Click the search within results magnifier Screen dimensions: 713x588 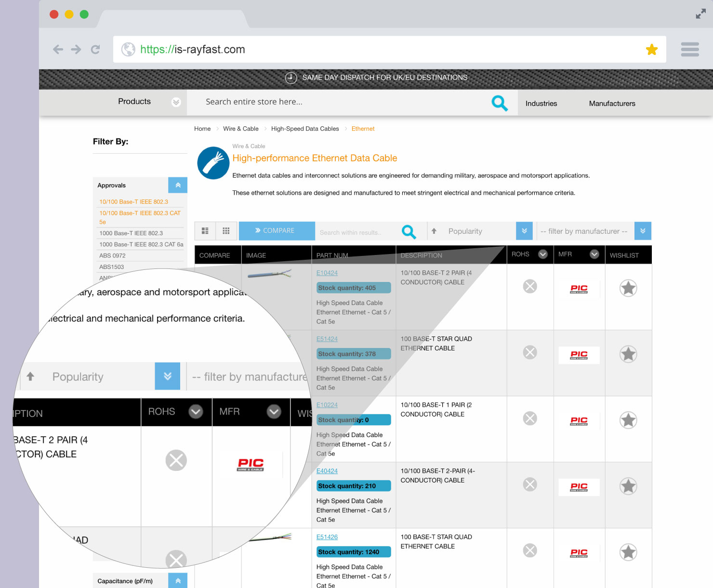[409, 232]
